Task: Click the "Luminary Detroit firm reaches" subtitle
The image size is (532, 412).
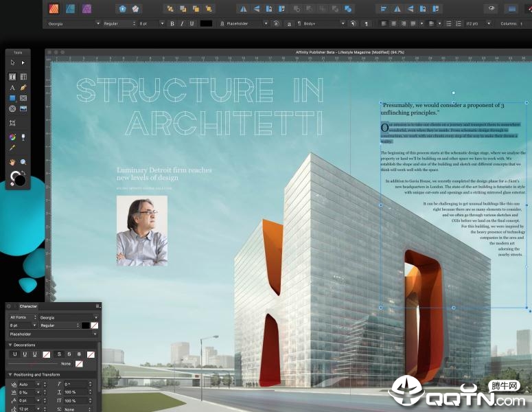Action: pyautogui.click(x=164, y=170)
